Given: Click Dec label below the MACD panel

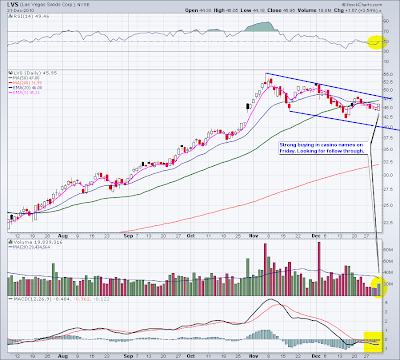Looking at the screenshot, I should pos(316,356).
